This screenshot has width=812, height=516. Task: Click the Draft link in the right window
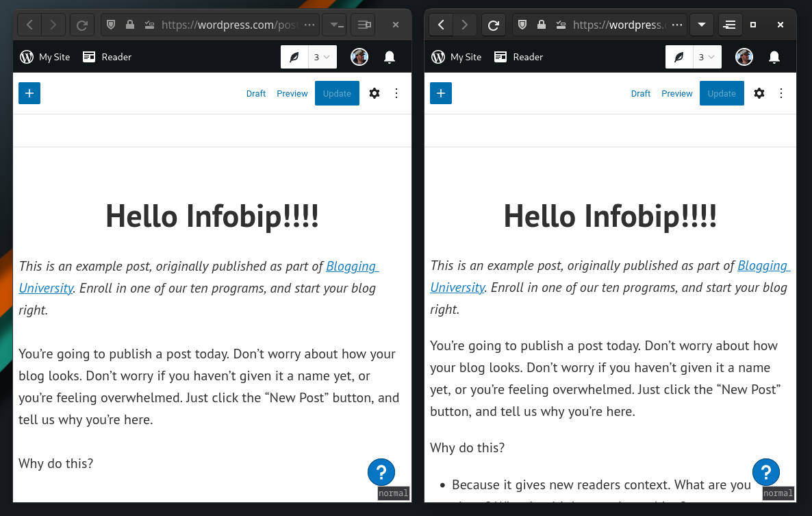point(641,94)
